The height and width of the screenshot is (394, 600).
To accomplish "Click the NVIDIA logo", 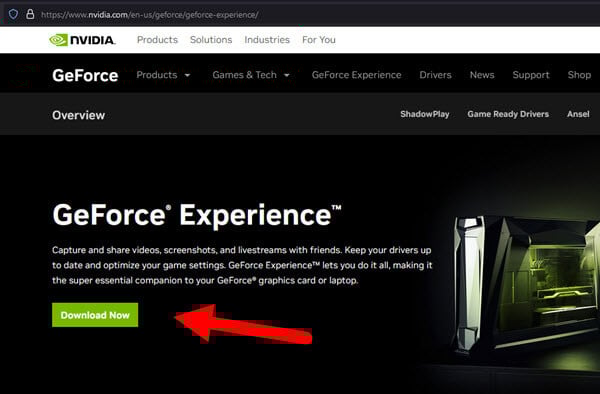I will 82,40.
